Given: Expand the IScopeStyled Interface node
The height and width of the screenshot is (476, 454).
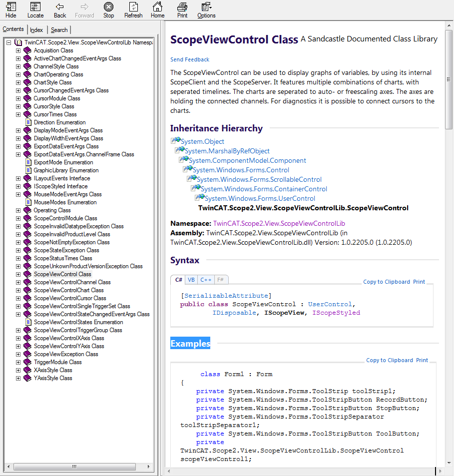Looking at the screenshot, I should [18, 186].
